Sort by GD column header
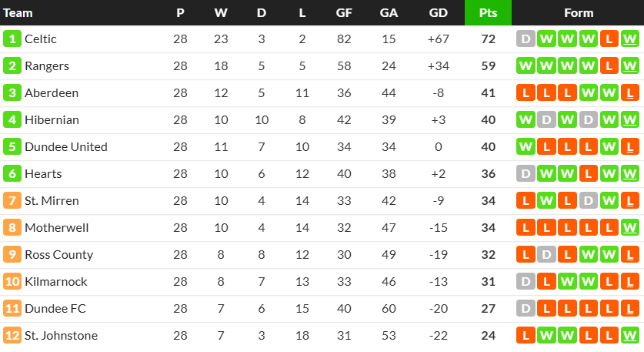The image size is (644, 352). click(439, 13)
